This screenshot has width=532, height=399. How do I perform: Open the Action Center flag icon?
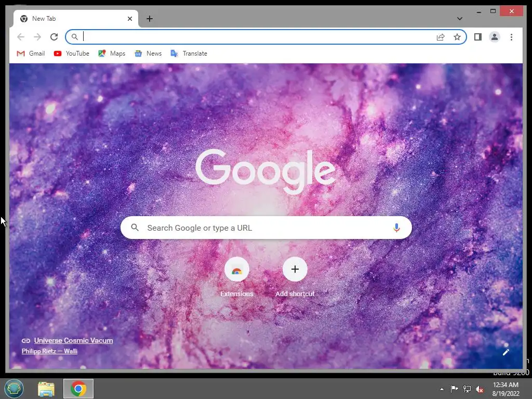tap(454, 389)
